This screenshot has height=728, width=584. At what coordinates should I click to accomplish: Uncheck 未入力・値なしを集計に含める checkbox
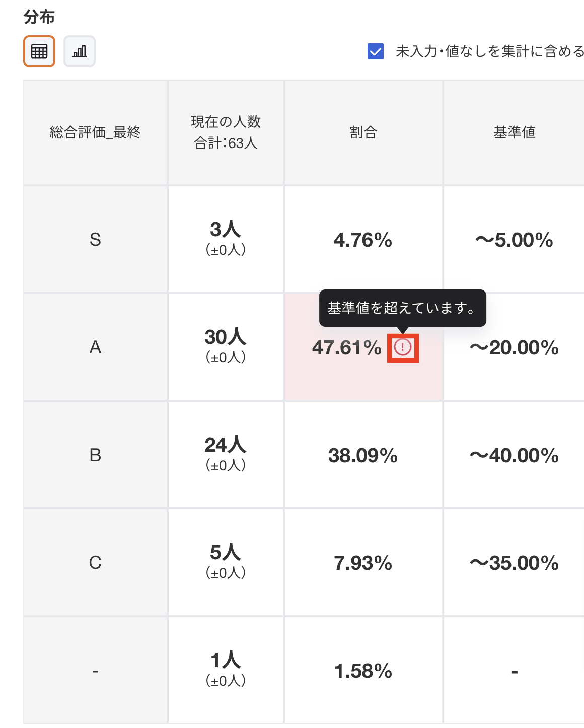pyautogui.click(x=376, y=51)
